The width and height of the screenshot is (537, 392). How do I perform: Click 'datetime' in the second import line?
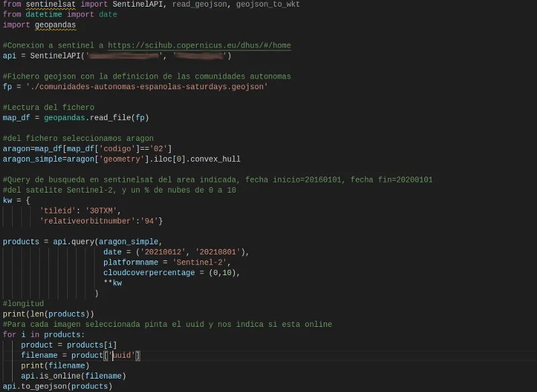pos(44,14)
